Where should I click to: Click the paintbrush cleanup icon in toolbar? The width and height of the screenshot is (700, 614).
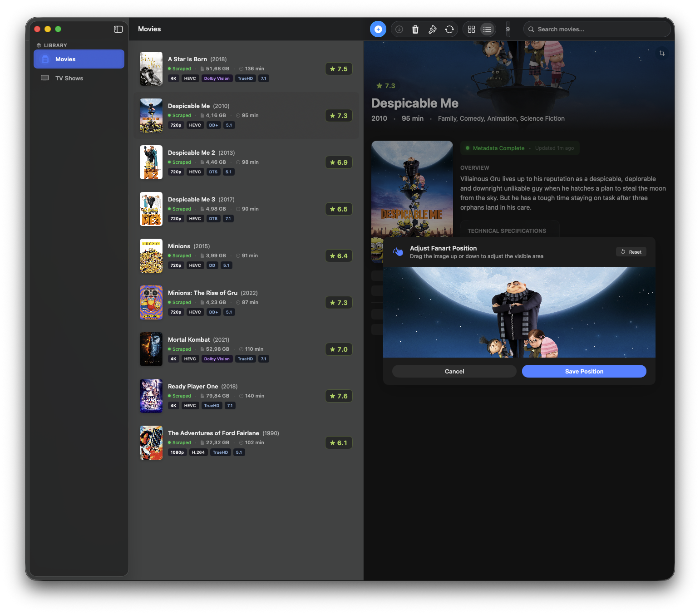432,29
